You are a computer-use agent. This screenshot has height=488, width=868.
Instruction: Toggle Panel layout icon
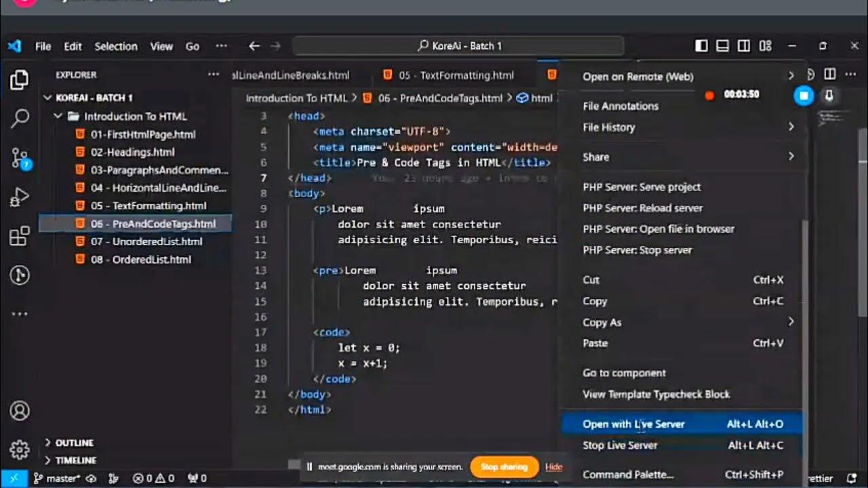[723, 46]
